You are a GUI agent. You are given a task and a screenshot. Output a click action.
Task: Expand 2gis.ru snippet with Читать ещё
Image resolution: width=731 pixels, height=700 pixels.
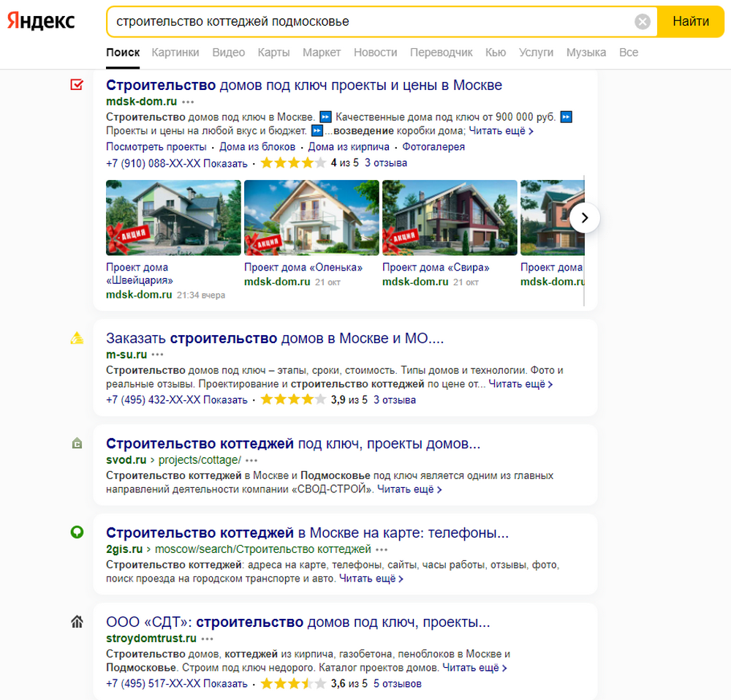371,579
